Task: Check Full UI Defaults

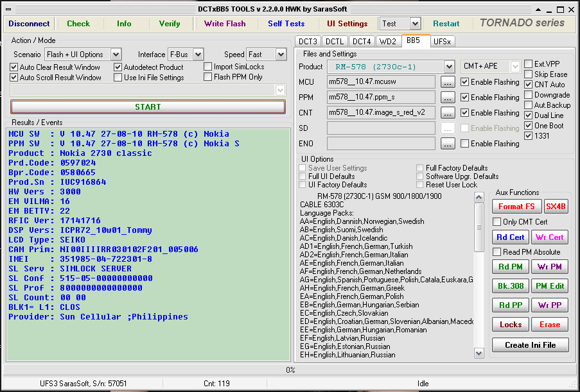Action: pos(327,176)
